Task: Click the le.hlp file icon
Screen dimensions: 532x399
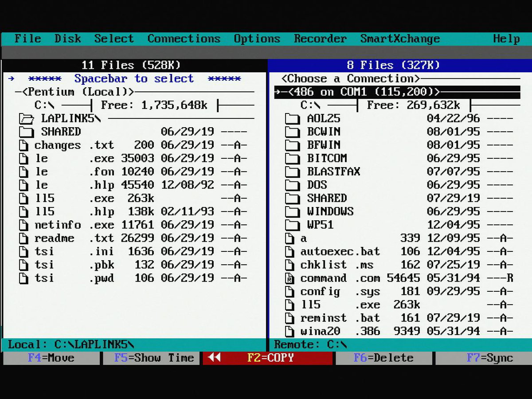Action: [x=24, y=185]
